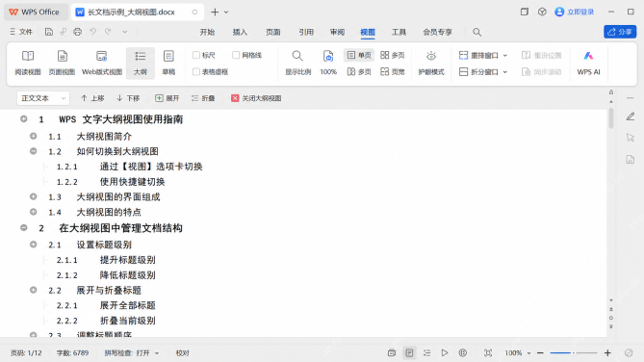The image size is (644, 362).
Task: Click outline view icon in status bar
Action: click(x=426, y=353)
